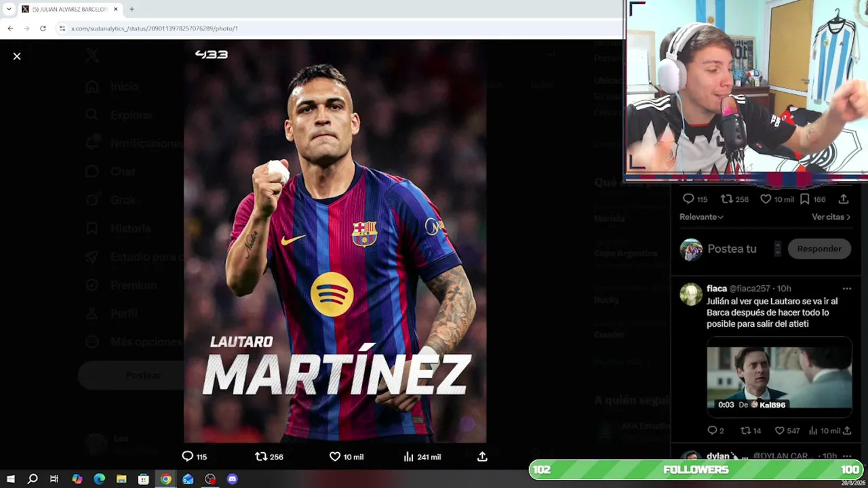Open the Kal896 video source link
The height and width of the screenshot is (488, 868).
point(772,405)
